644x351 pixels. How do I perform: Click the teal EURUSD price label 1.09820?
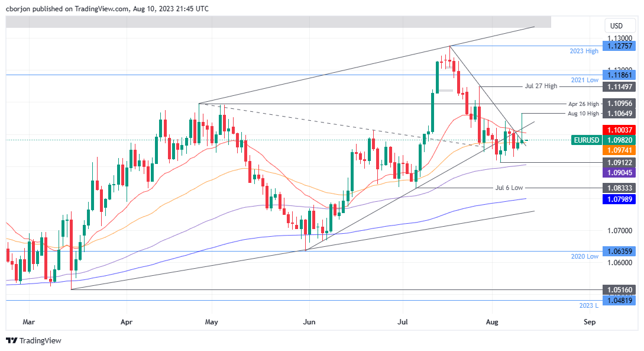click(619, 140)
